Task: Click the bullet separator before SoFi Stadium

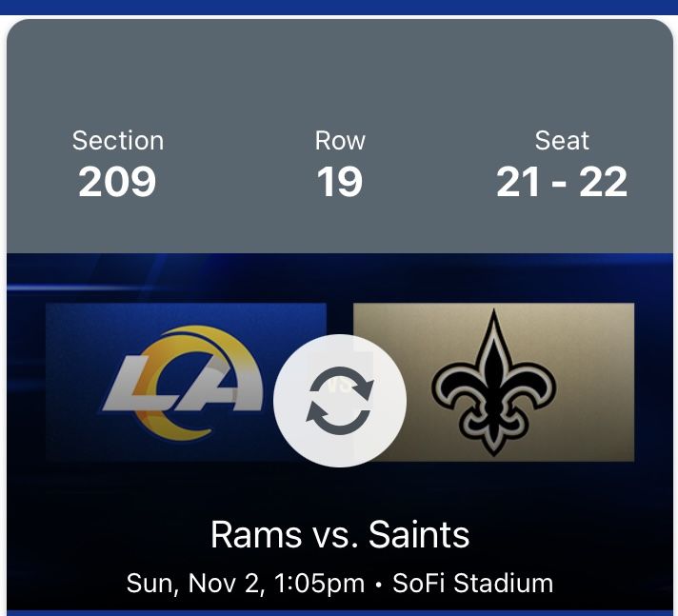Action: point(380,584)
